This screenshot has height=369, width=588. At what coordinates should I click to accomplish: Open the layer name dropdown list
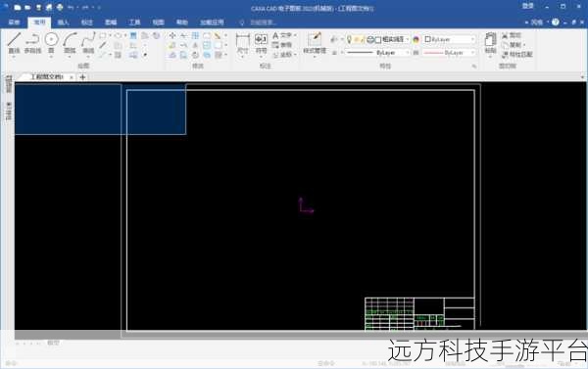408,39
